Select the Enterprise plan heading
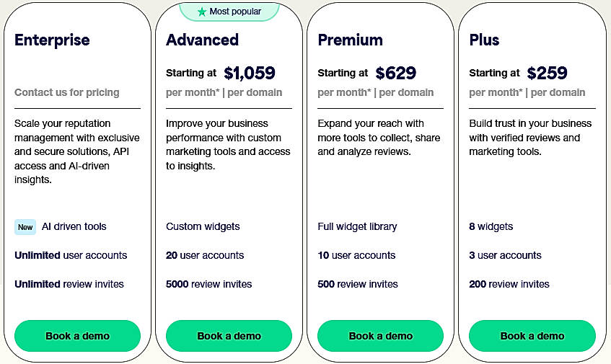Viewport: 611px width, 364px height. (x=52, y=40)
